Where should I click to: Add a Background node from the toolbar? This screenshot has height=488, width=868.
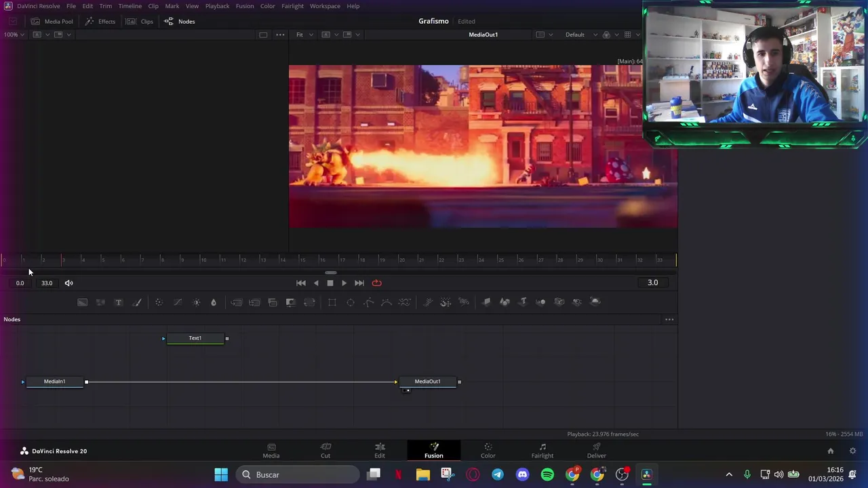(x=82, y=302)
